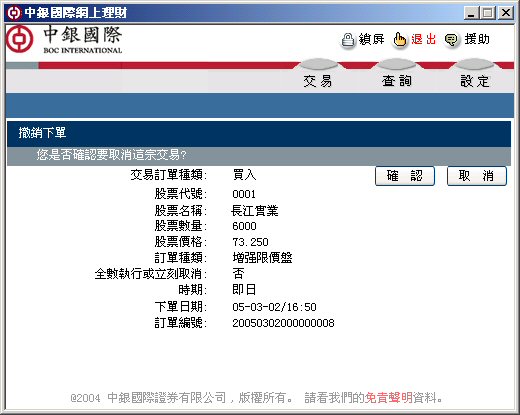Select the 鎖屏 lock screen text

[x=371, y=39]
